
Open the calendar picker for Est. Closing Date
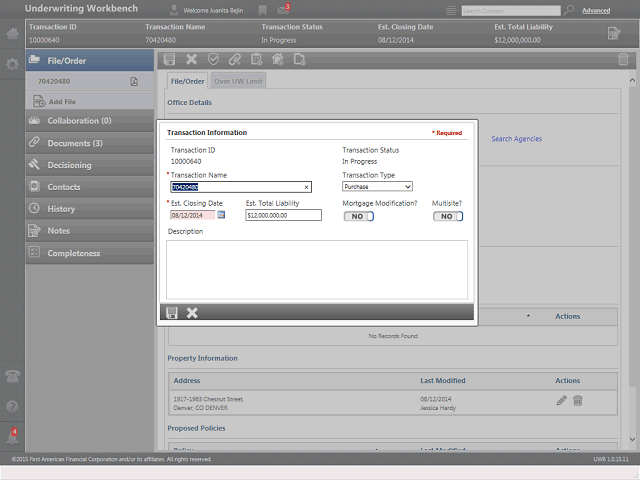pyautogui.click(x=221, y=215)
